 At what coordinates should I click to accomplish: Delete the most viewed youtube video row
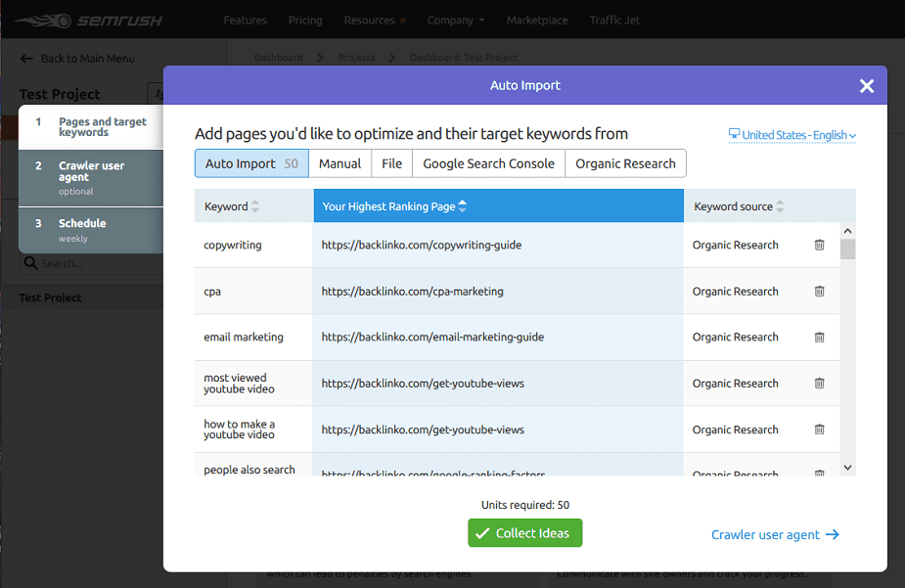pyautogui.click(x=819, y=384)
